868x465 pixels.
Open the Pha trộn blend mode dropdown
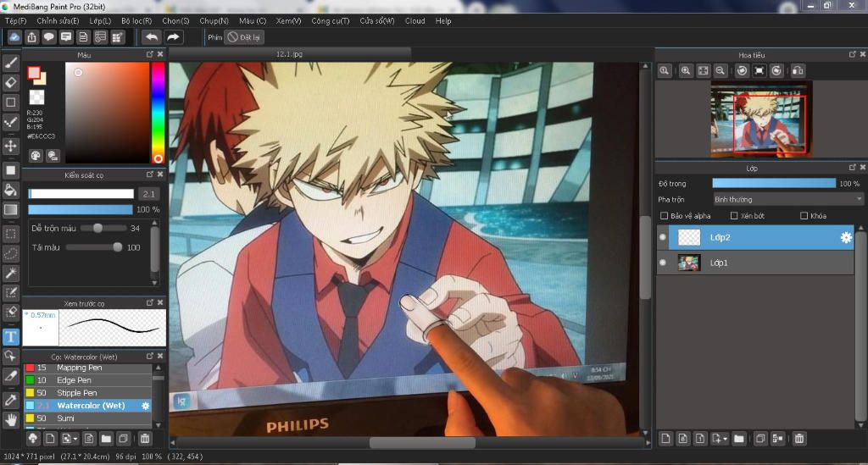pyautogui.click(x=788, y=200)
